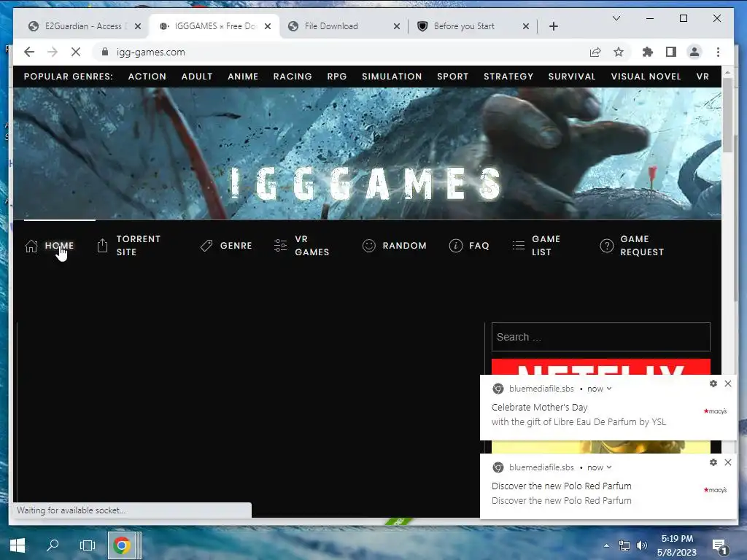Close the File Download tab

click(397, 26)
